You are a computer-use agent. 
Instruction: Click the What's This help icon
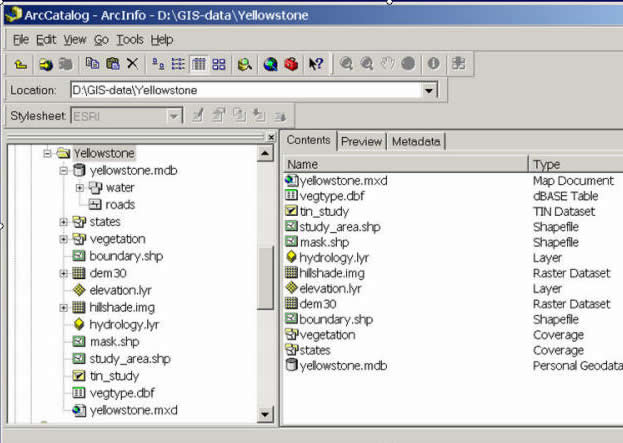[316, 64]
